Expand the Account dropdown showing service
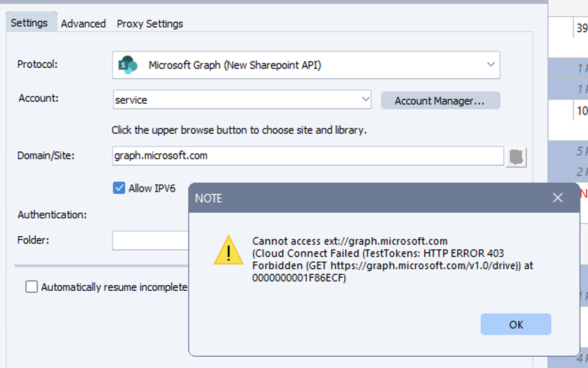 [x=365, y=99]
